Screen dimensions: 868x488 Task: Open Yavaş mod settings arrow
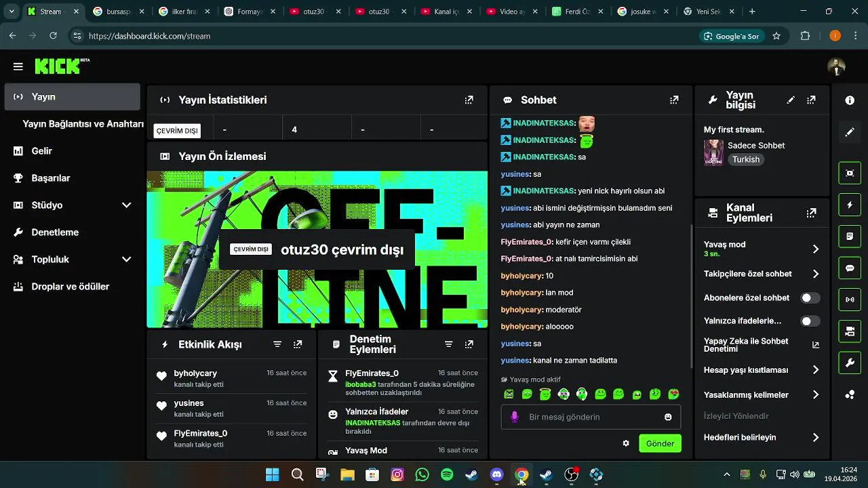point(816,249)
